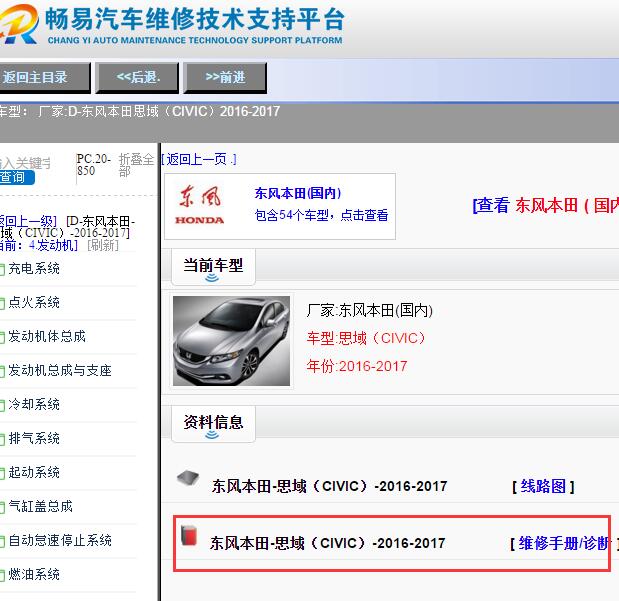The height and width of the screenshot is (601, 619).
Task: Click red book icon in manual row
Action: tap(189, 535)
